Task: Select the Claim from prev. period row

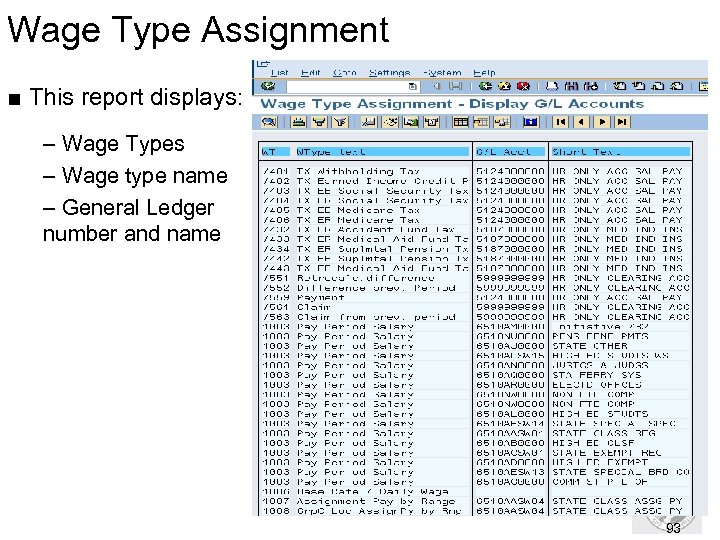Action: (x=475, y=316)
